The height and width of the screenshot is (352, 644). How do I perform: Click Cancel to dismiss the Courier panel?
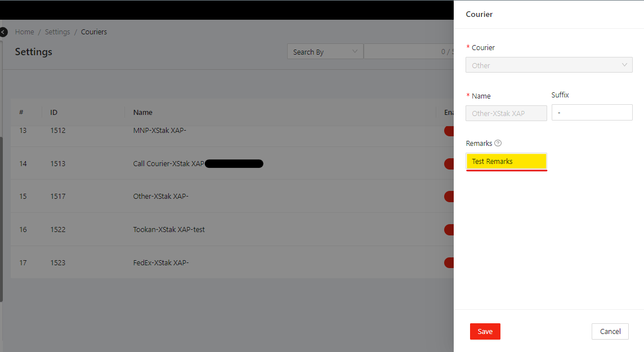tap(610, 331)
